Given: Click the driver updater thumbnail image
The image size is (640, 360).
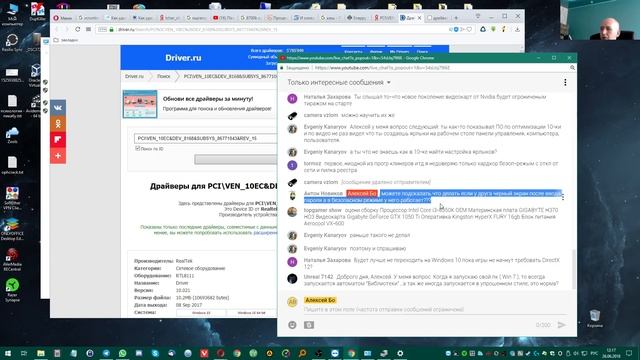Looking at the screenshot, I should pos(140,104).
